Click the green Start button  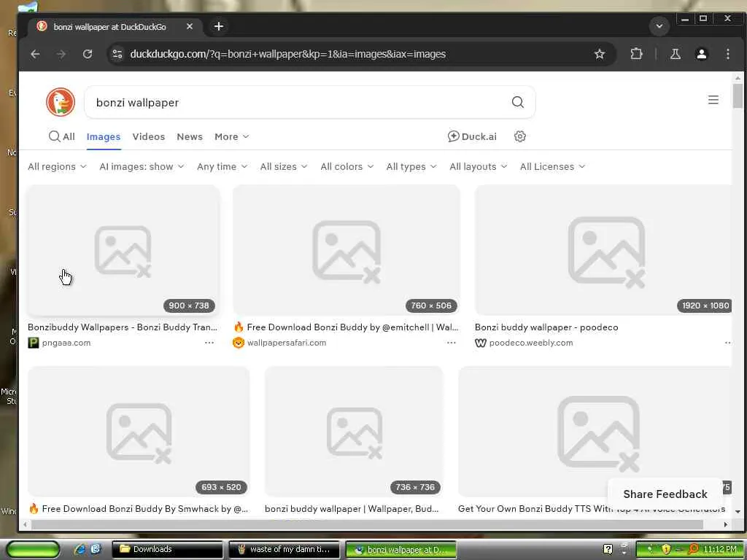click(34, 550)
